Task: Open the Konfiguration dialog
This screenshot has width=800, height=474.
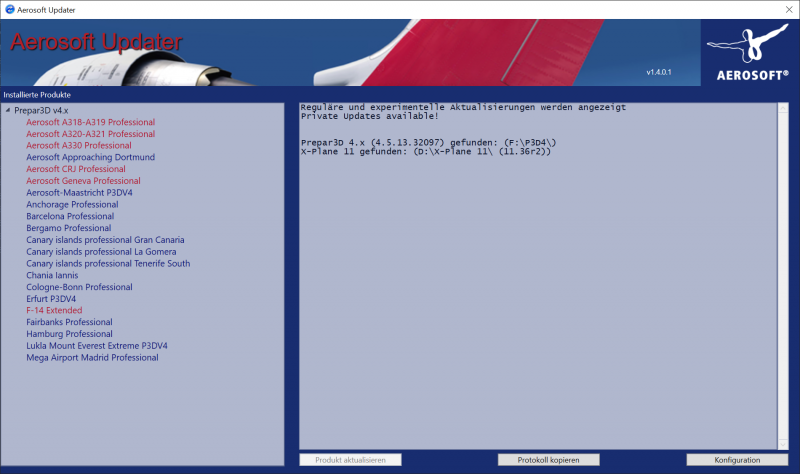Action: point(737,460)
